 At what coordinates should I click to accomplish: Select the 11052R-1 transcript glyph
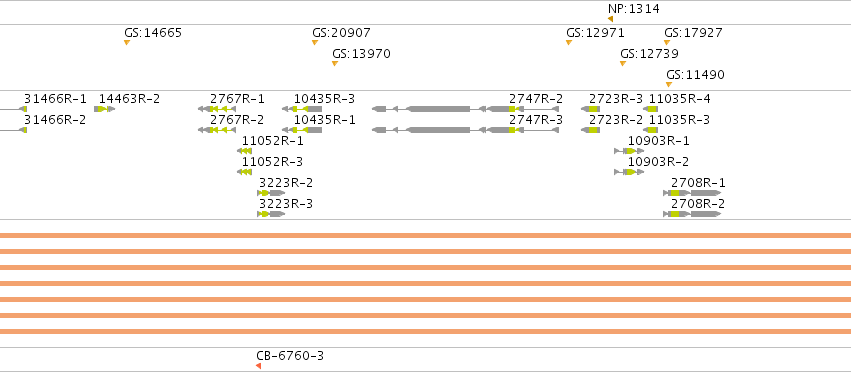pos(245,151)
